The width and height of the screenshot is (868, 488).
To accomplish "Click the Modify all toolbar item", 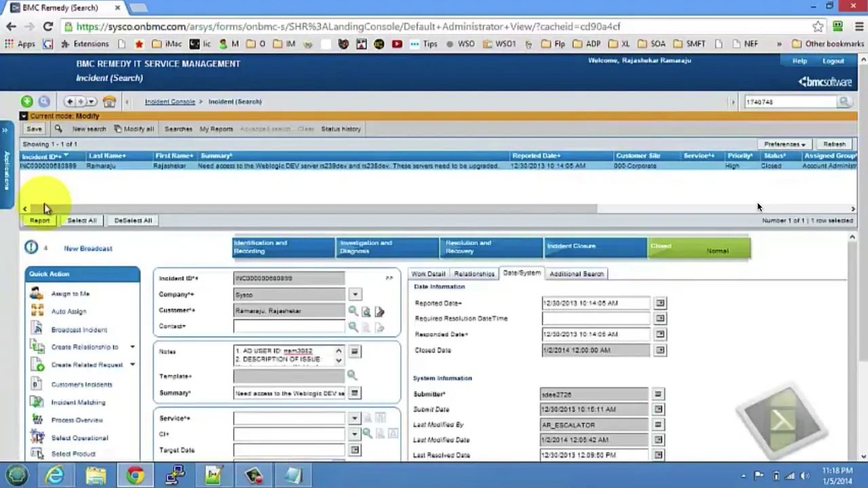I will coord(134,129).
